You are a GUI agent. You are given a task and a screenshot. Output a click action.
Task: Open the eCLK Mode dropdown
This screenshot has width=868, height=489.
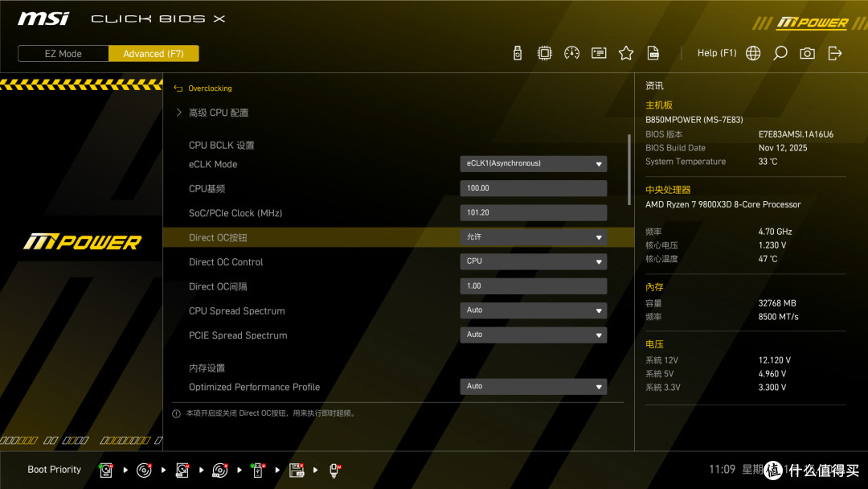(x=533, y=164)
